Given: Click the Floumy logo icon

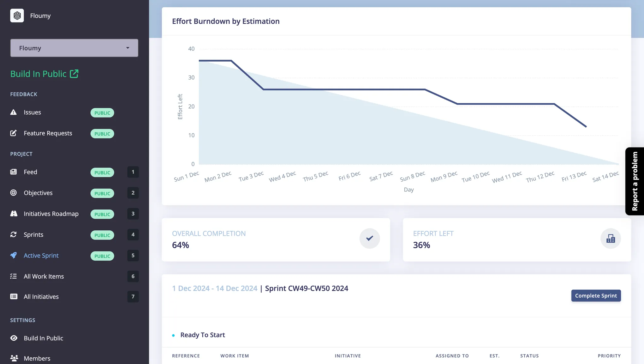Looking at the screenshot, I should click(x=17, y=15).
